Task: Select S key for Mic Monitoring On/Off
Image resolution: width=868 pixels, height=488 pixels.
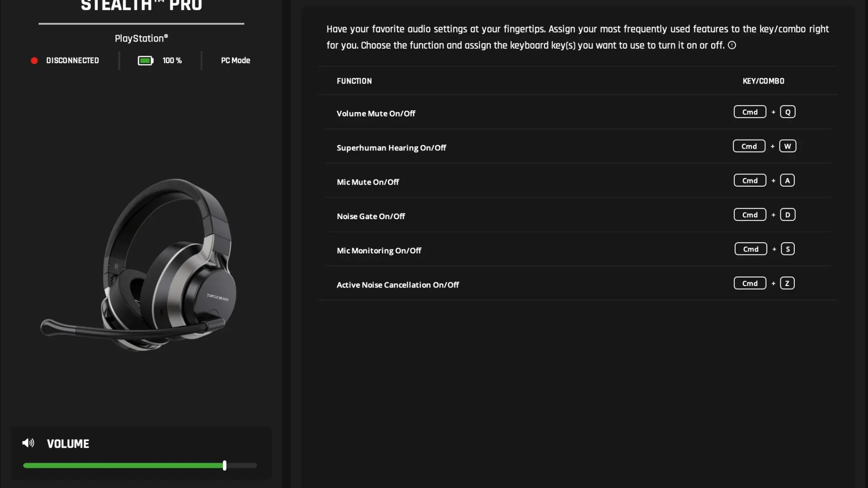Action: pos(788,249)
